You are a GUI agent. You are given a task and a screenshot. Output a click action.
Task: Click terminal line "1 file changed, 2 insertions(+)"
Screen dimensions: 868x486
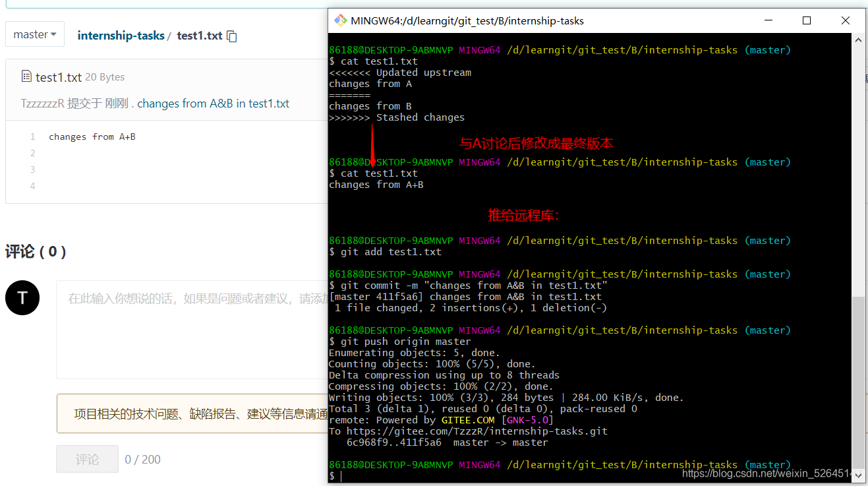[471, 308]
